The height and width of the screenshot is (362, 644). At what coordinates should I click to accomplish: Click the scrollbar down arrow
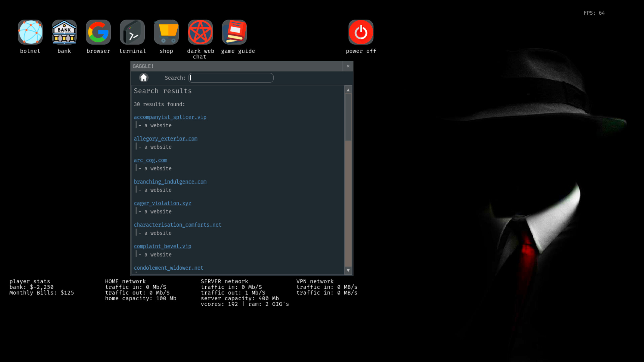click(348, 270)
